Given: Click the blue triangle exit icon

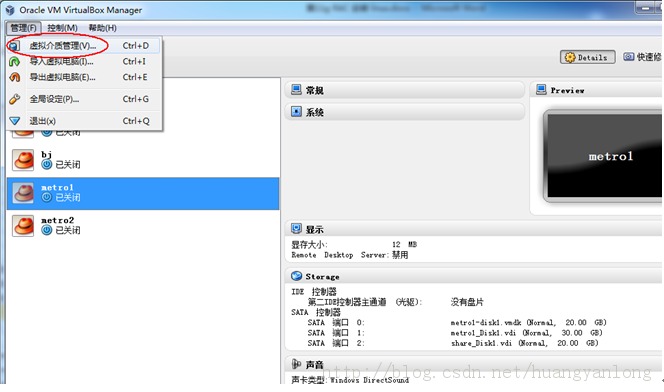Looking at the screenshot, I should pos(14,121).
